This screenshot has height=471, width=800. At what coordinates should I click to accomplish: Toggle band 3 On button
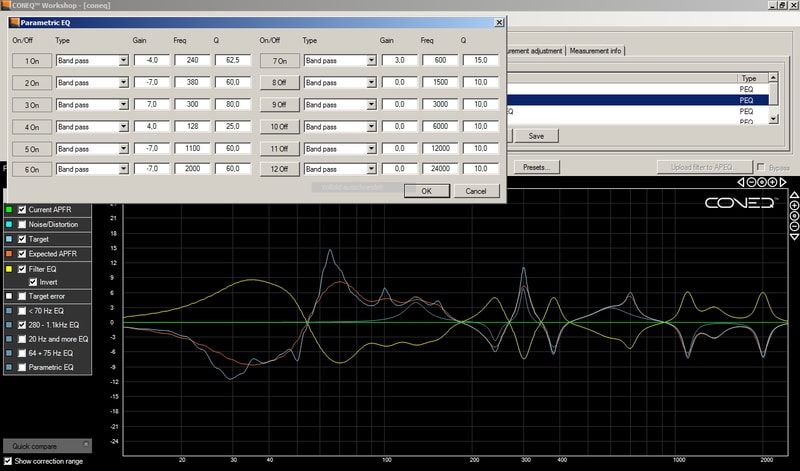32,105
